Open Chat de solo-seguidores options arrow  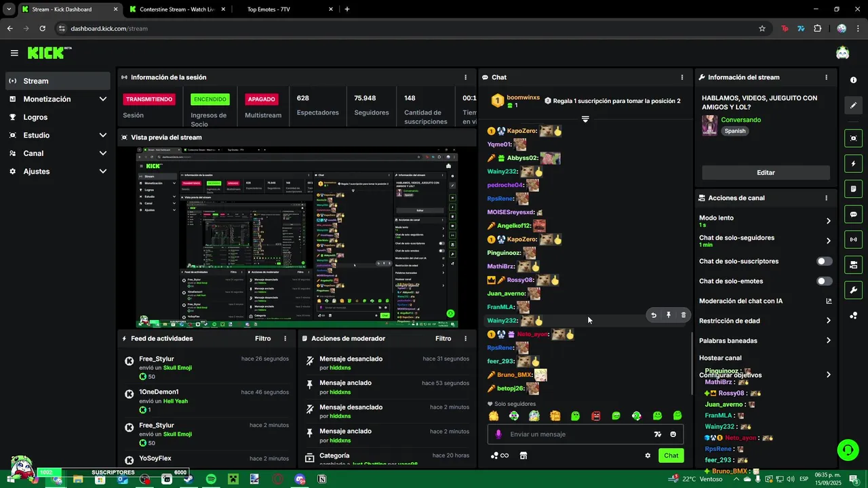pos(828,241)
